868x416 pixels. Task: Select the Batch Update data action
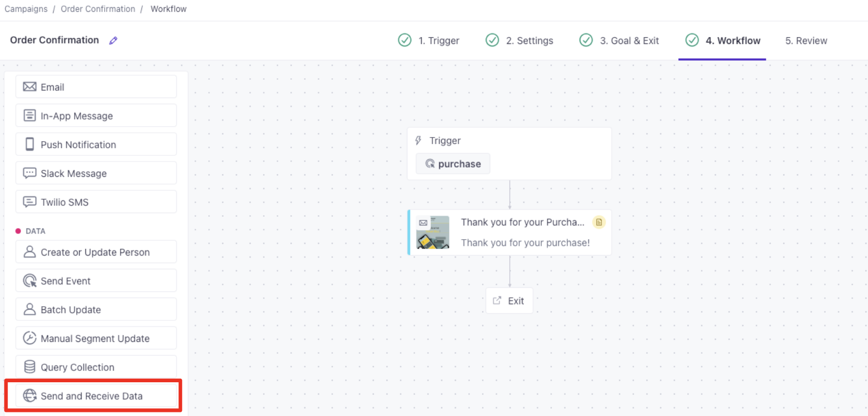96,310
